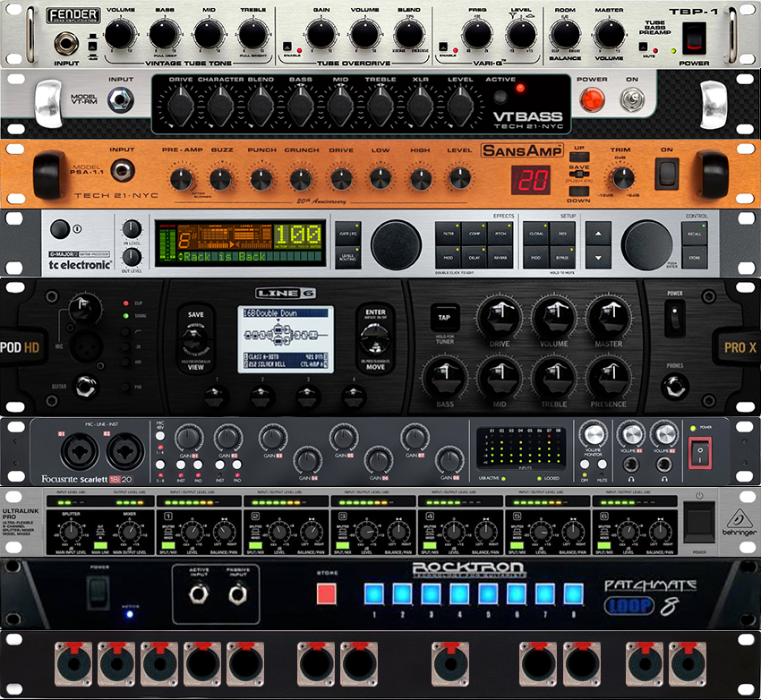The image size is (761, 700).
Task: Toggle the VT Bass Active button
Action: click(500, 98)
